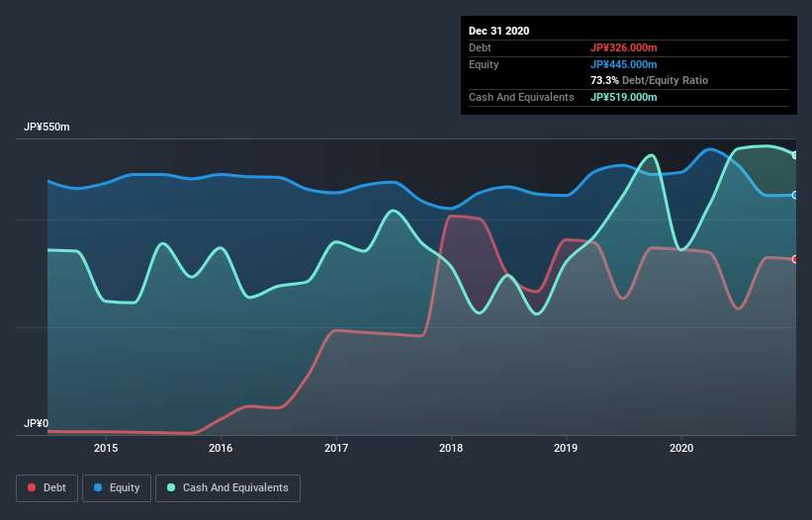Select the 2019 x-axis label
Viewport: 812px width, 520px height.
(566, 448)
